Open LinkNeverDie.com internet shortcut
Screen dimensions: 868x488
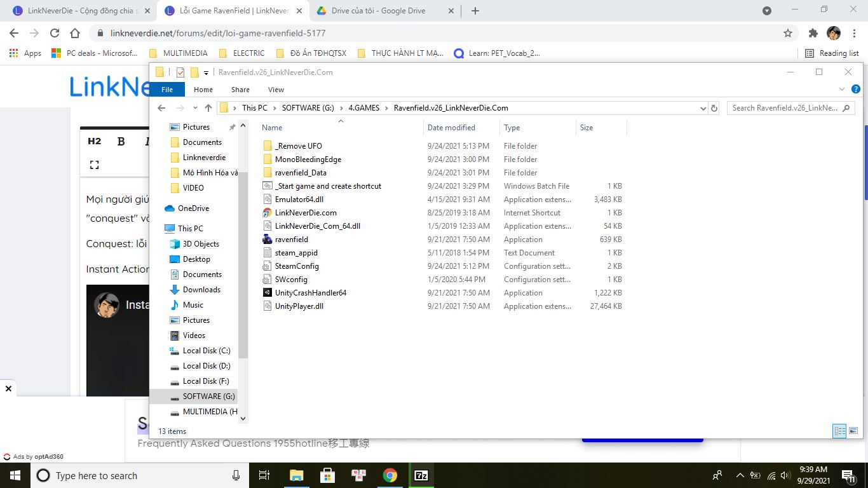point(305,213)
